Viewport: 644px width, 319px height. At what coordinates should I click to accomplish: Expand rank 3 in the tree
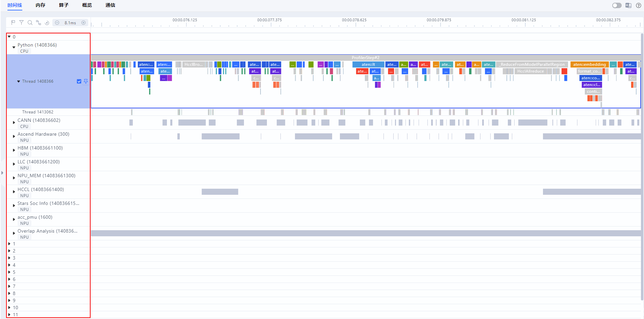pos(9,258)
